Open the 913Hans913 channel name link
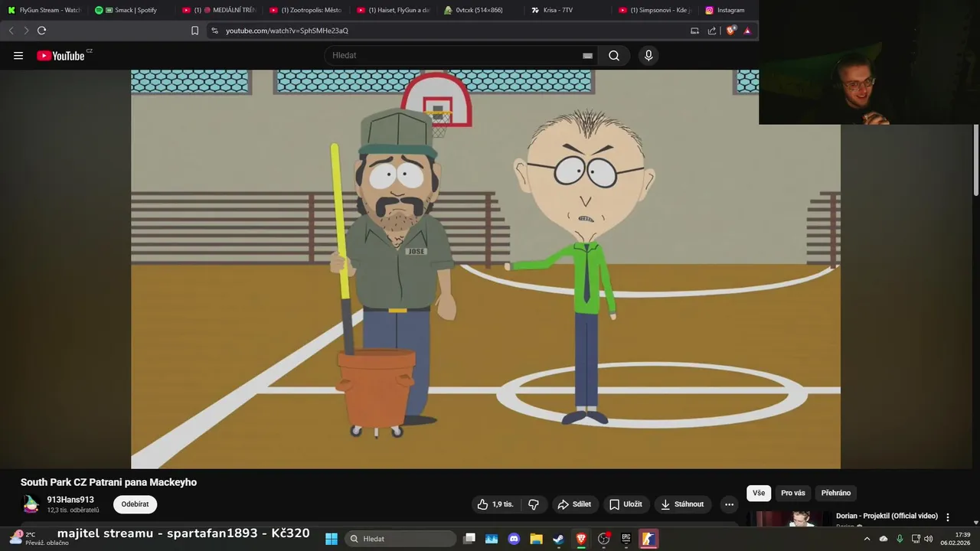980x551 pixels. 70,500
